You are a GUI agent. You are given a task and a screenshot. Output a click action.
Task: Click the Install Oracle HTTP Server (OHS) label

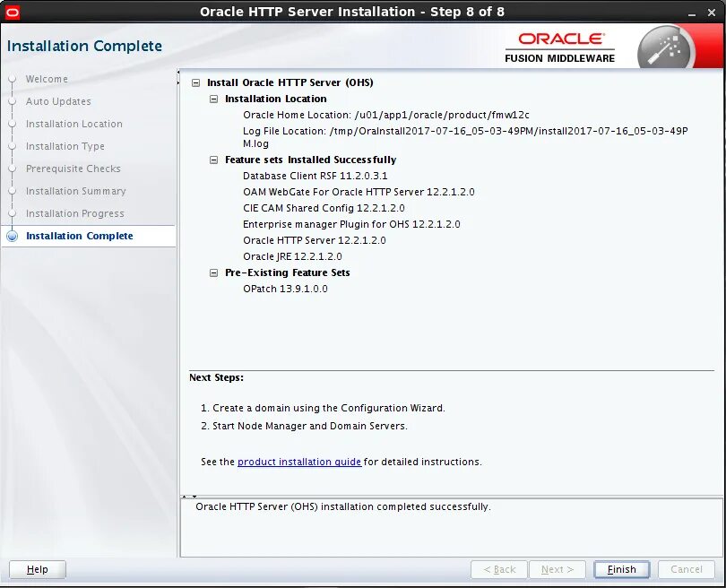click(x=290, y=82)
